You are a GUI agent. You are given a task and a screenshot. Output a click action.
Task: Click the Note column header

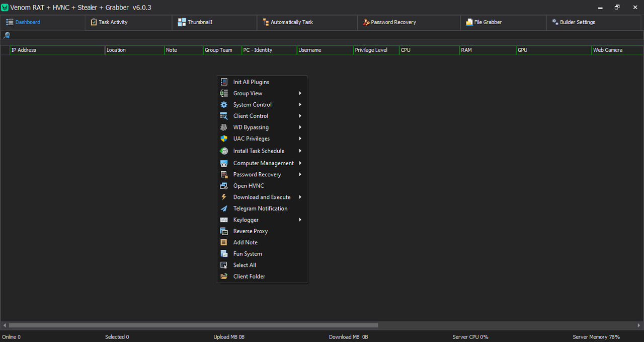184,50
